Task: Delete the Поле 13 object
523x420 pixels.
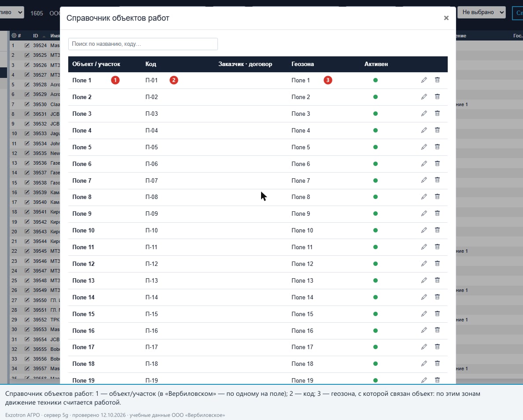Action: click(x=437, y=280)
